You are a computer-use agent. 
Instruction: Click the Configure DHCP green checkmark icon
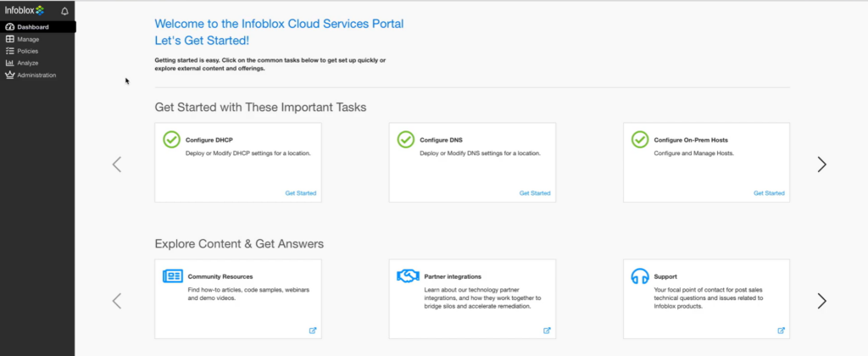click(x=172, y=139)
